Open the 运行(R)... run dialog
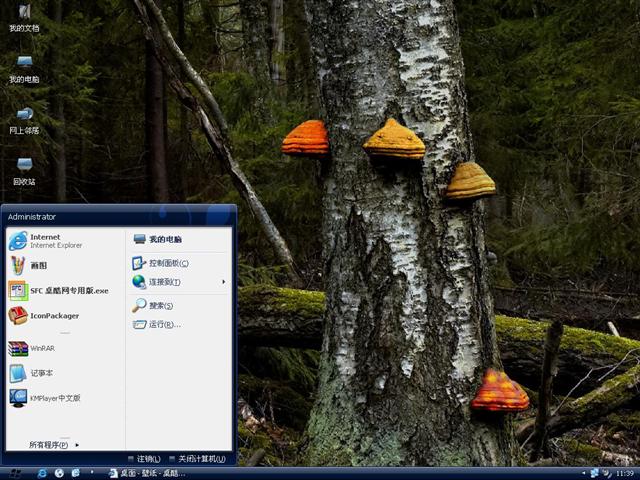The width and height of the screenshot is (640, 480). 179,324
